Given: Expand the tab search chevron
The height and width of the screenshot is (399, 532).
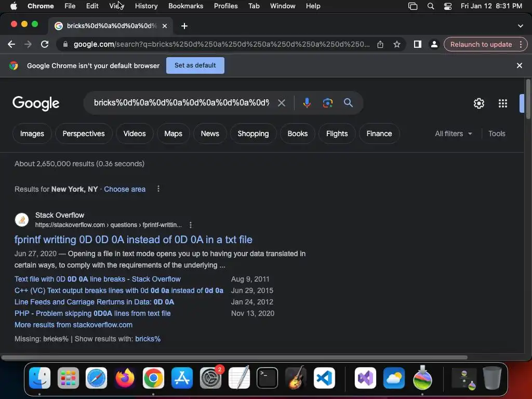Looking at the screenshot, I should click(x=521, y=26).
